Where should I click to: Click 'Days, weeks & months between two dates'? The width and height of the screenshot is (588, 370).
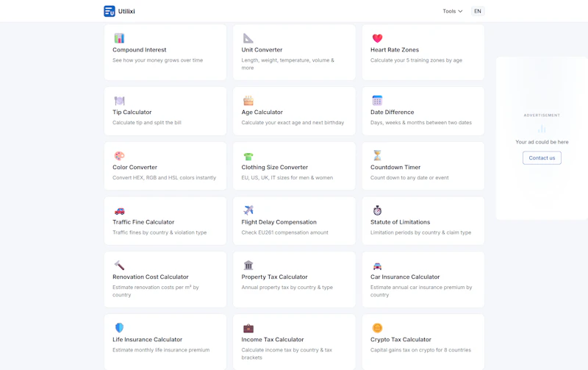pyautogui.click(x=421, y=122)
